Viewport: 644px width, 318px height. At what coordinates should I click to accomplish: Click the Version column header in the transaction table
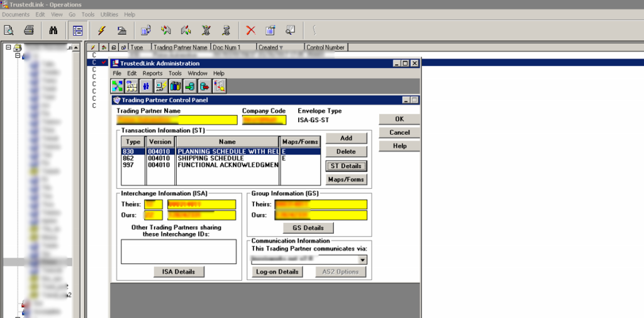(160, 142)
